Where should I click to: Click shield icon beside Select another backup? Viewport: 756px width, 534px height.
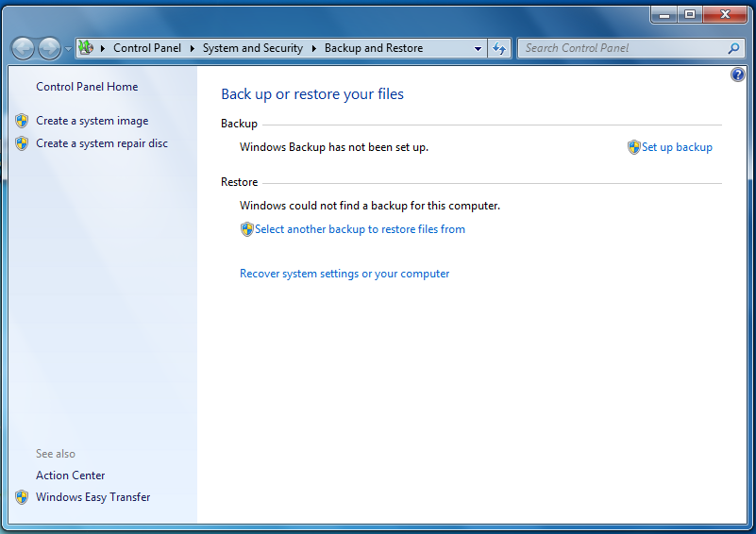click(247, 229)
